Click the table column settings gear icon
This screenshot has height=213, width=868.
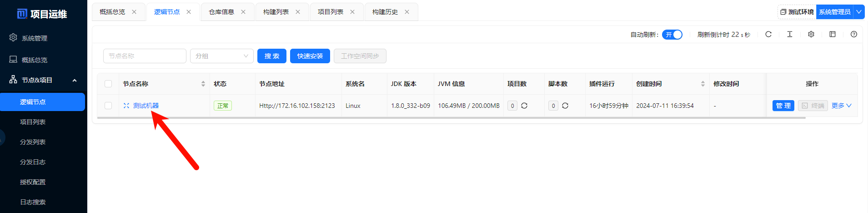(x=811, y=34)
